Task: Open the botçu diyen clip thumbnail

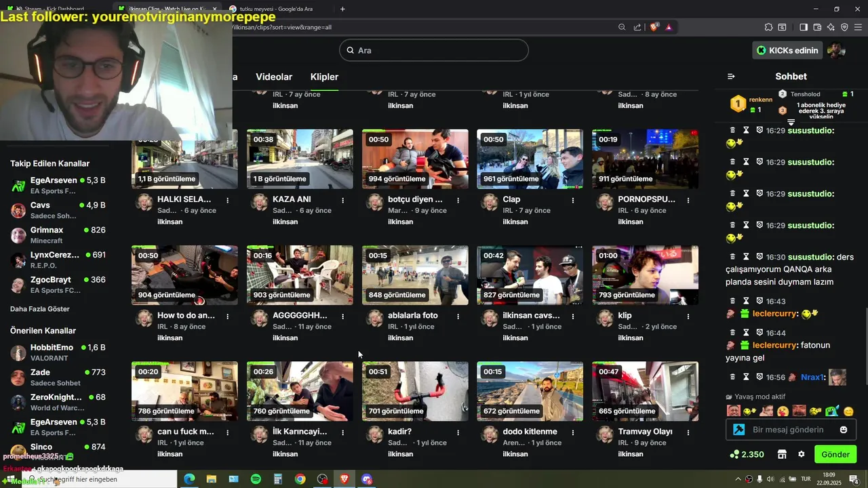Action: pos(415,159)
